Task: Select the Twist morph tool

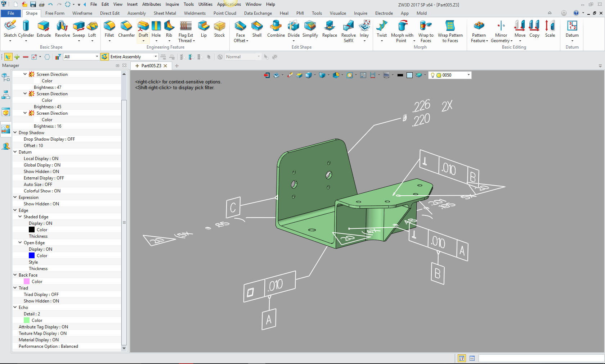Action: point(382,29)
